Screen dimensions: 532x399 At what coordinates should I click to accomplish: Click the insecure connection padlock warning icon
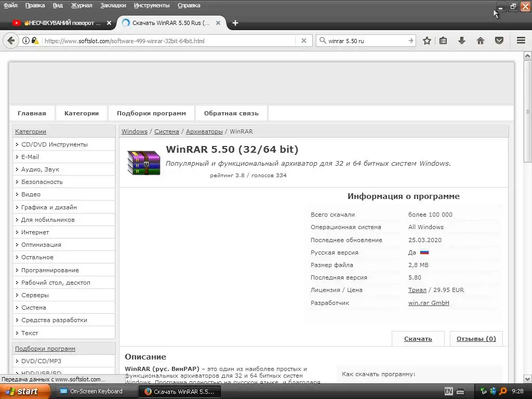35,41
